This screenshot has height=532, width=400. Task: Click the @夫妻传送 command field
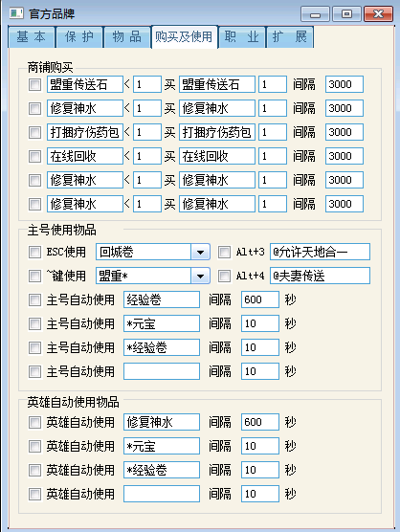(x=320, y=276)
